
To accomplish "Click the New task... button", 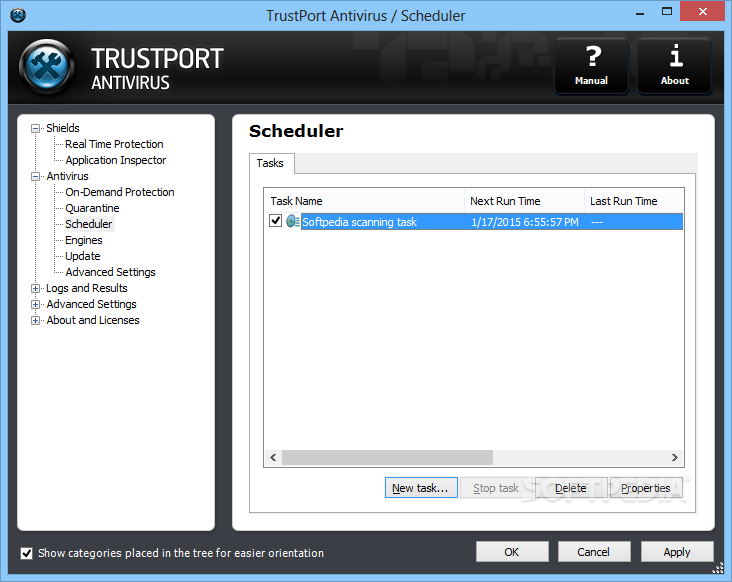I will point(421,488).
